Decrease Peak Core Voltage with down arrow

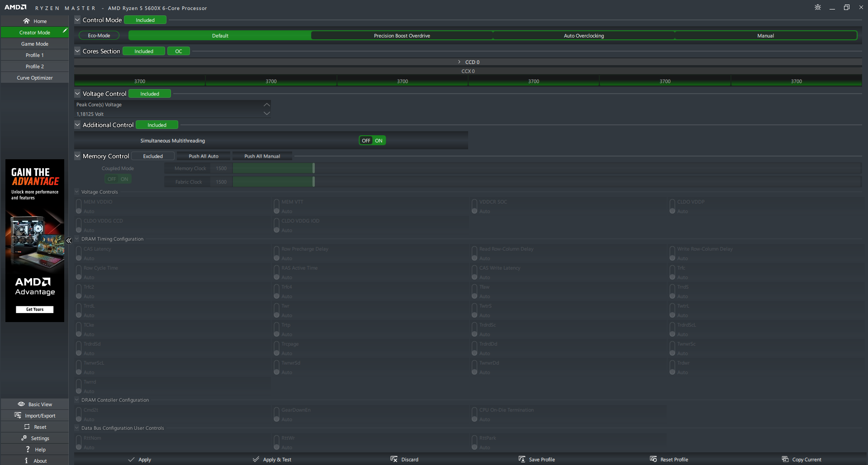coord(267,114)
